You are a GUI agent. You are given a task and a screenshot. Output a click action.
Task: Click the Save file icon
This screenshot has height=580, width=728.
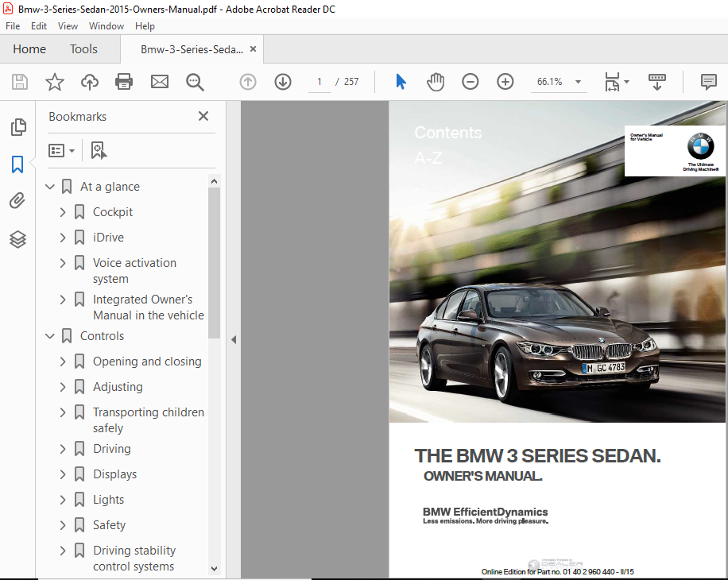click(x=20, y=82)
